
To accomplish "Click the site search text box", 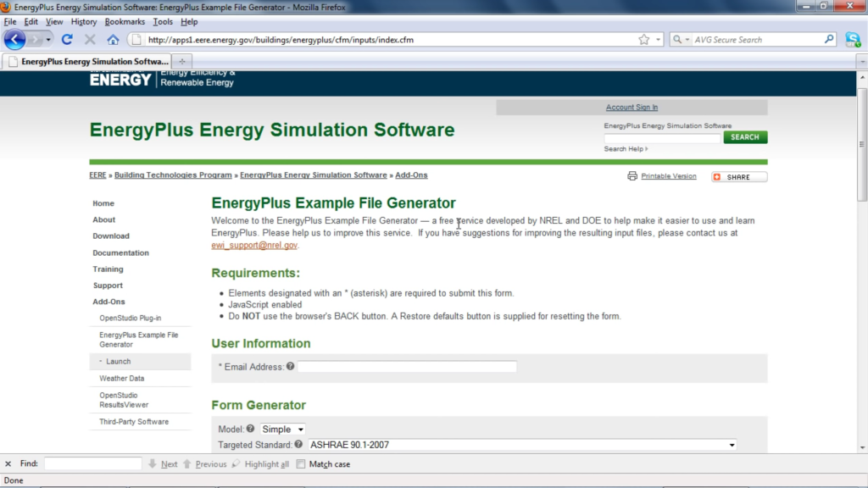I will click(663, 138).
